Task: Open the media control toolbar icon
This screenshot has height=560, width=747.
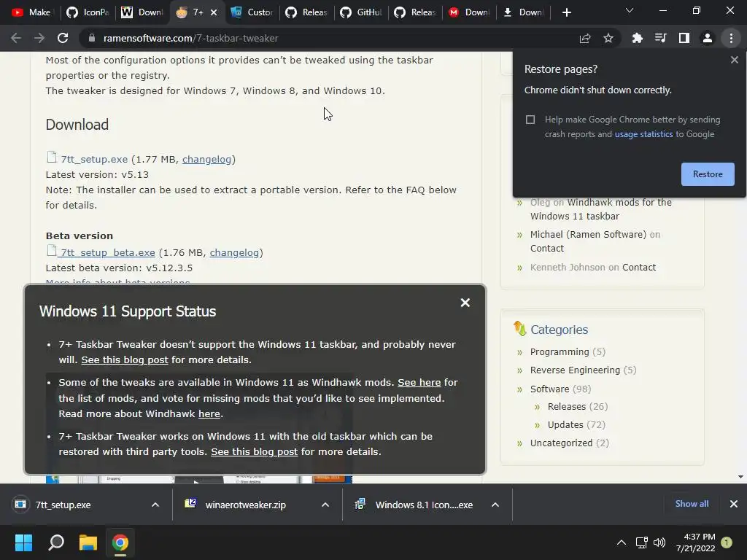Action: pyautogui.click(x=660, y=38)
